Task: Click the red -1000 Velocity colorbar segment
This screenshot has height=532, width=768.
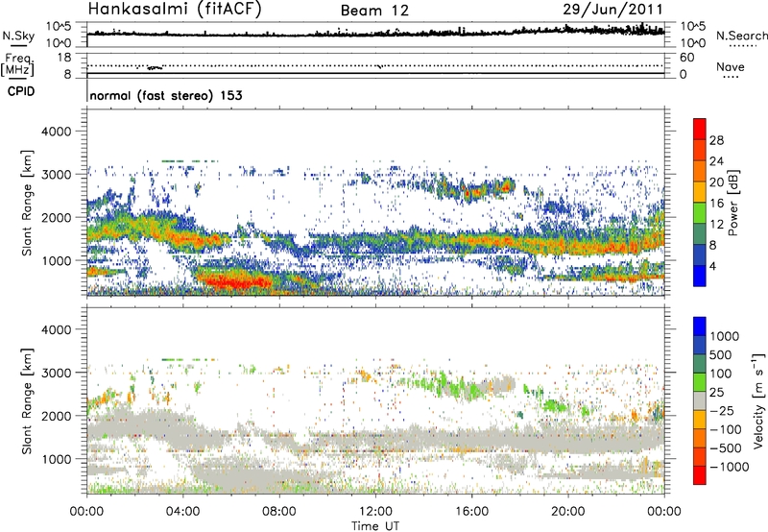Action: (700, 475)
